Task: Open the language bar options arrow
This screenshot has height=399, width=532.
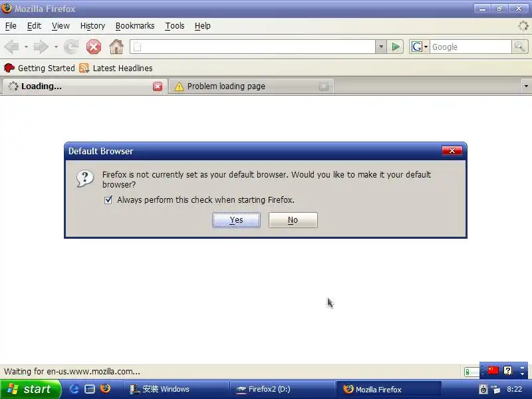Action: (x=522, y=373)
